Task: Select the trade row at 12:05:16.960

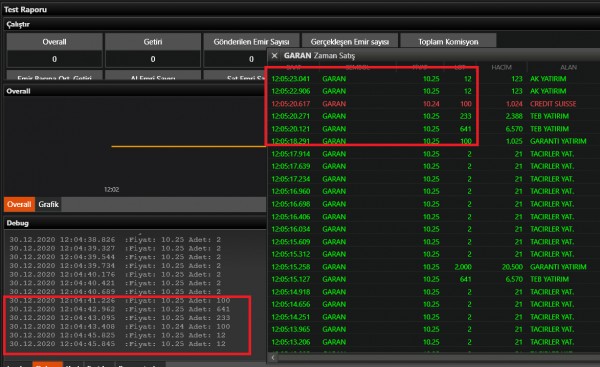Action: [434, 191]
